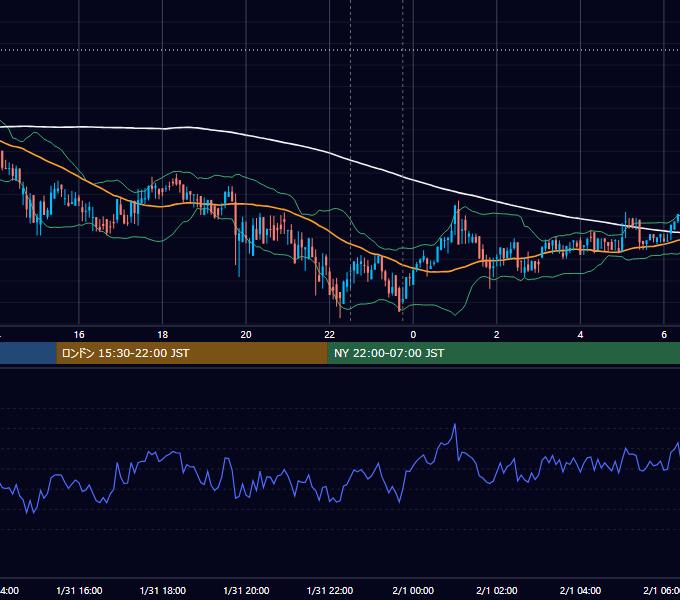
Task: Click the "4" hour label on time axis
Action: [x=580, y=335]
